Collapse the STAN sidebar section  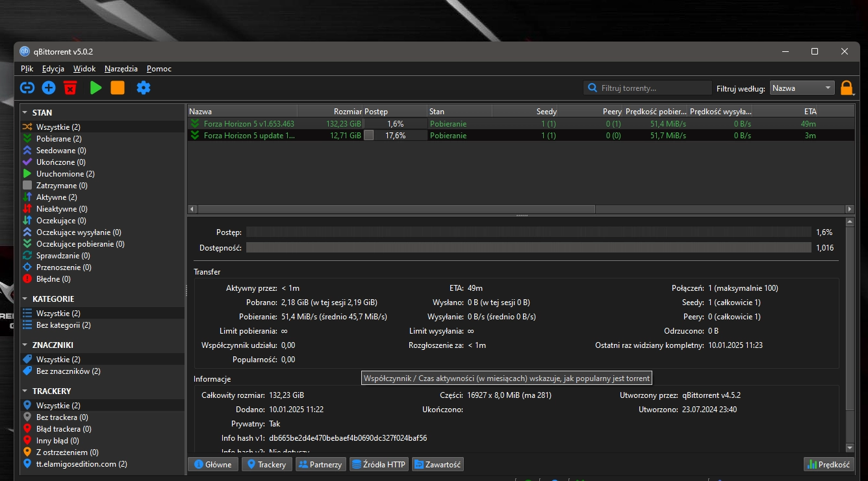(x=26, y=112)
